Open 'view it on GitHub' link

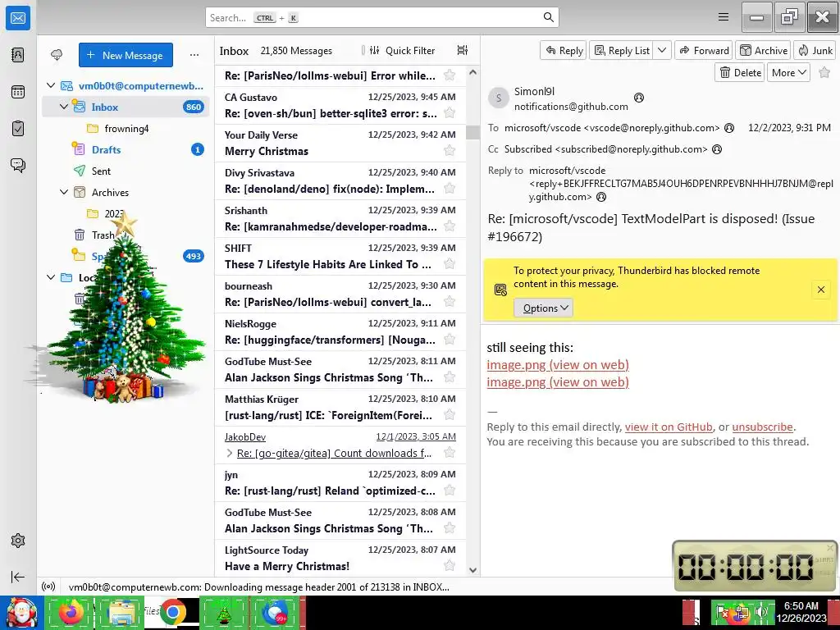pos(669,427)
